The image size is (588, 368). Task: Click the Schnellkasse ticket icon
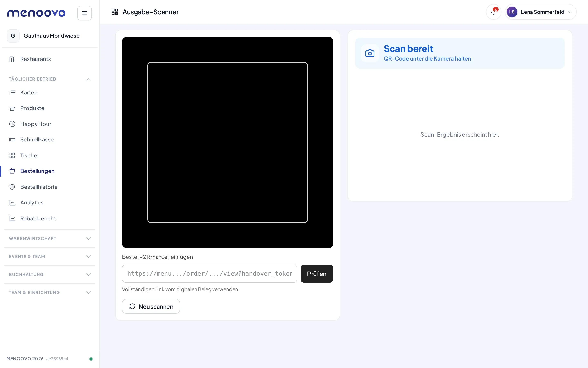click(x=12, y=140)
